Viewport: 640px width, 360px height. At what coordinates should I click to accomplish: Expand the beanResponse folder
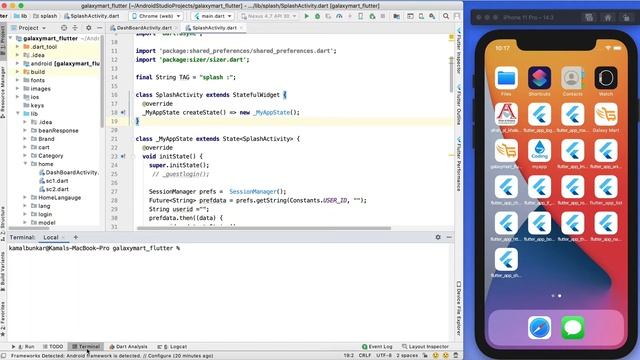[x=25, y=130]
